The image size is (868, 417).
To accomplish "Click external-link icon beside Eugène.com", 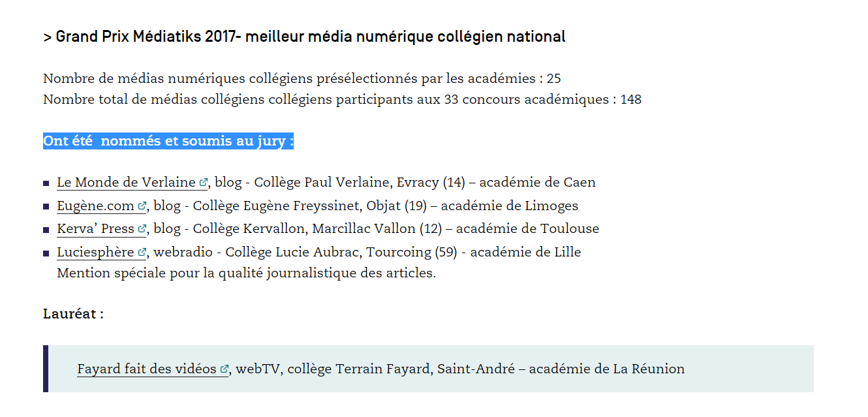I will pyautogui.click(x=142, y=207).
